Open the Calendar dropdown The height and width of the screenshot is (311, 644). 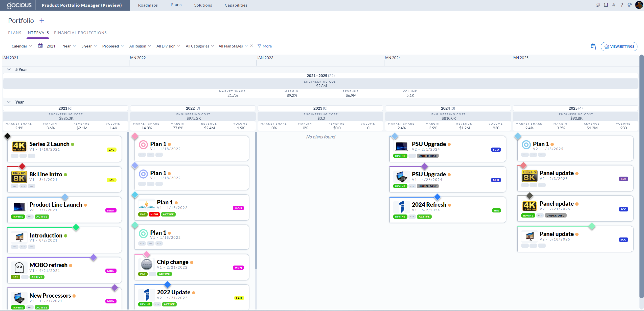point(22,46)
